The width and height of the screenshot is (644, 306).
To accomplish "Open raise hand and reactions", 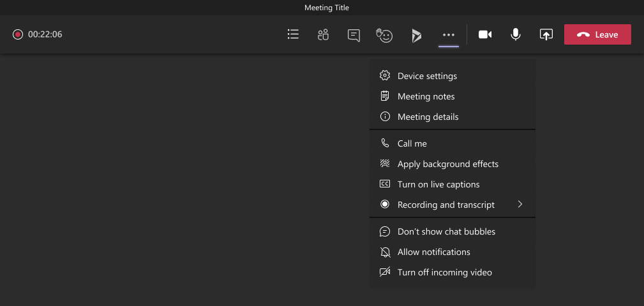I will coord(384,34).
